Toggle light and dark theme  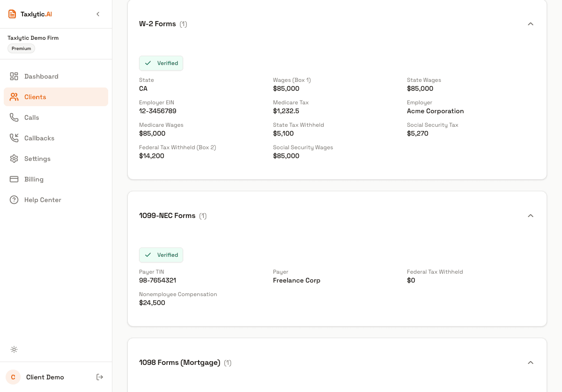coord(14,349)
